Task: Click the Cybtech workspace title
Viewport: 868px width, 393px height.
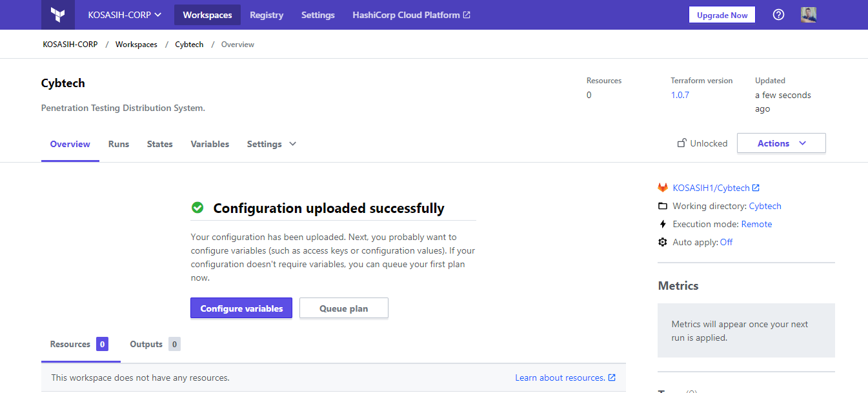Action: click(63, 83)
